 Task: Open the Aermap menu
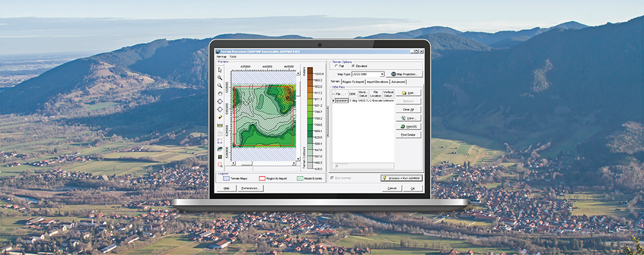click(x=222, y=56)
